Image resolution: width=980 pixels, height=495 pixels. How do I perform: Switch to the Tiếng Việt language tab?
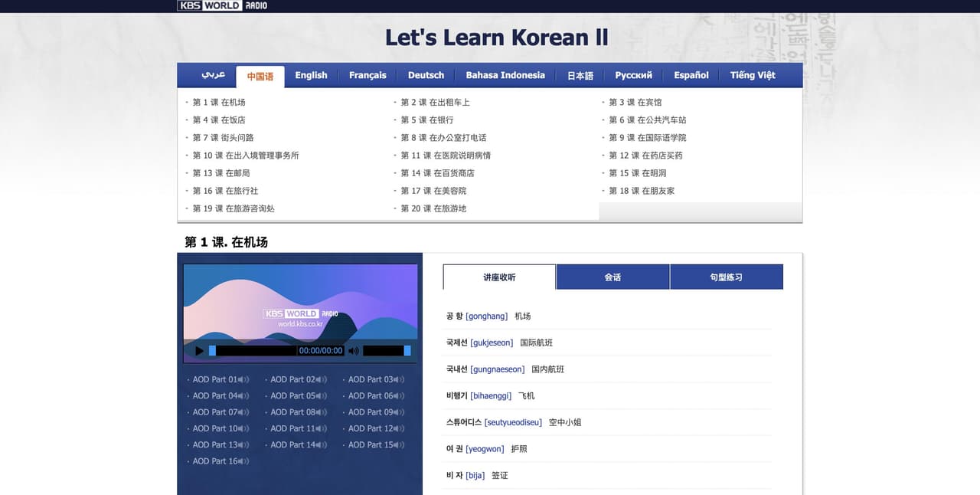point(753,75)
